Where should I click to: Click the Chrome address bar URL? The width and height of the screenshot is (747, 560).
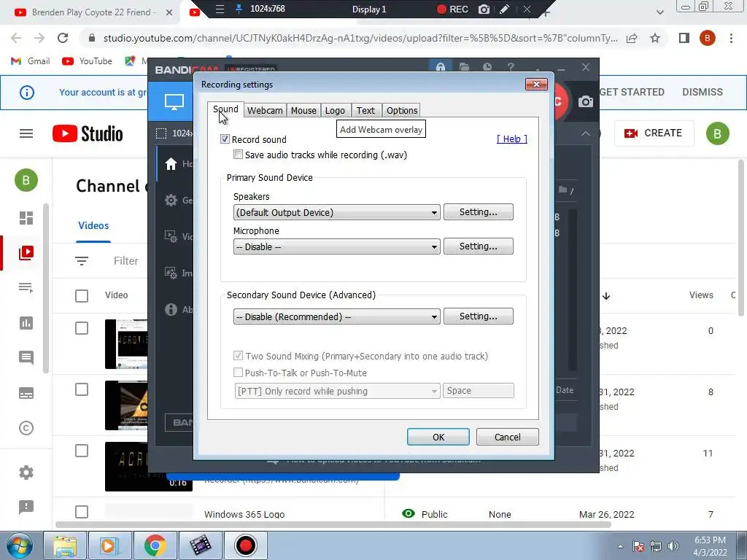point(360,38)
